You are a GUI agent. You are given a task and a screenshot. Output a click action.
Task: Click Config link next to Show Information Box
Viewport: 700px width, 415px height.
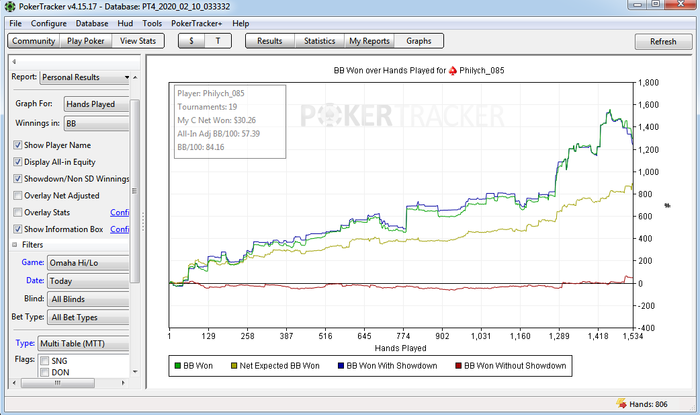(120, 229)
